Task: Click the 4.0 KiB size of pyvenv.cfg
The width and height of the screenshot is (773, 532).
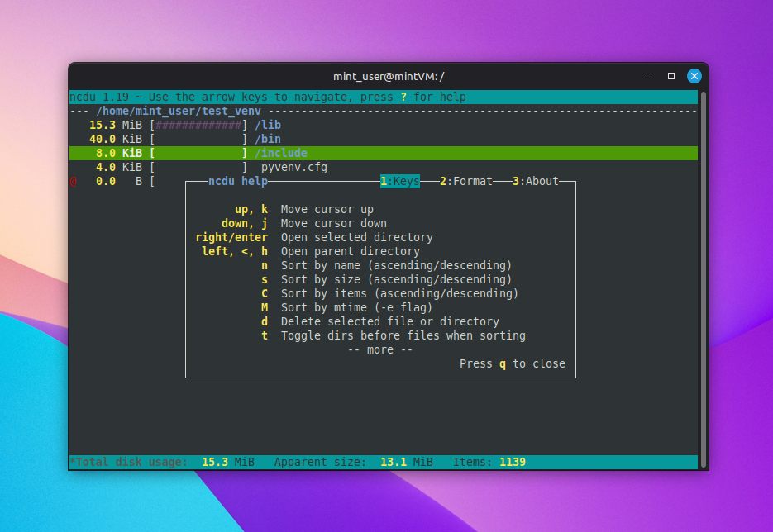Action: [x=119, y=168]
